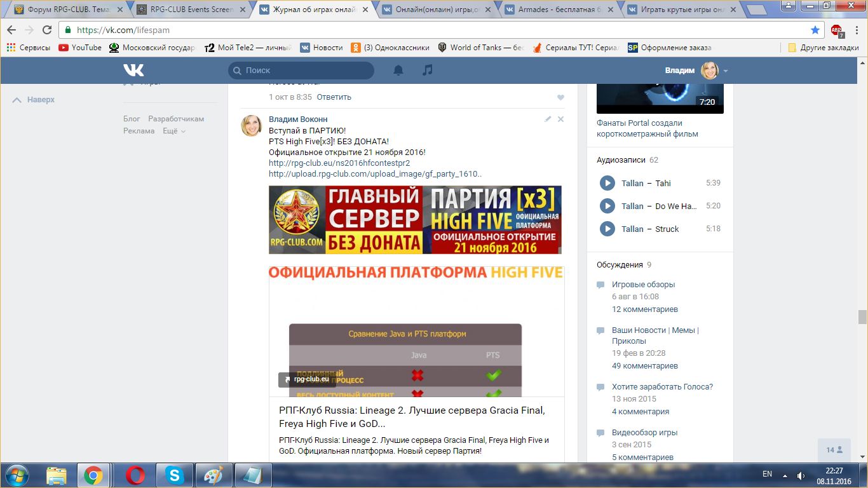
Task: Open the rpg-club.eu/ns2016hfcontestpr2 link
Action: coord(339,163)
